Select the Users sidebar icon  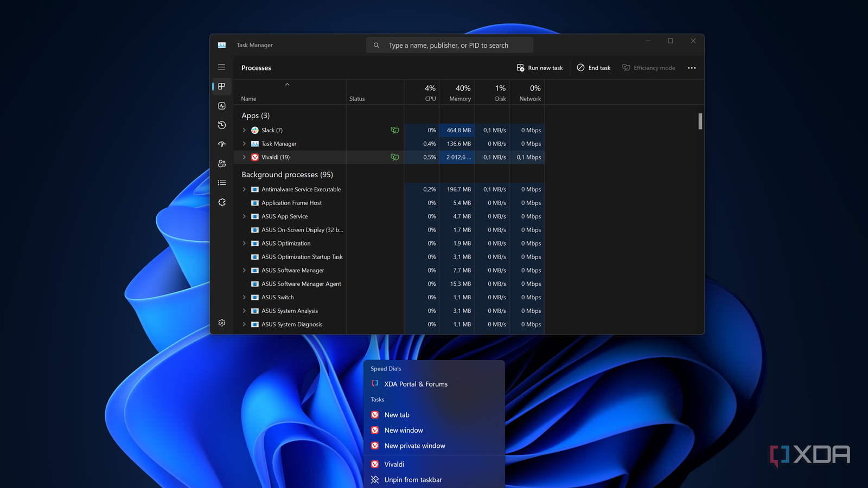[x=221, y=163]
